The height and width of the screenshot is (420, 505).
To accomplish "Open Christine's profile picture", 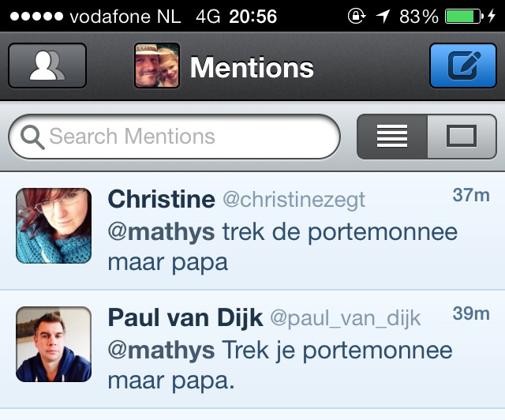I will (x=54, y=226).
